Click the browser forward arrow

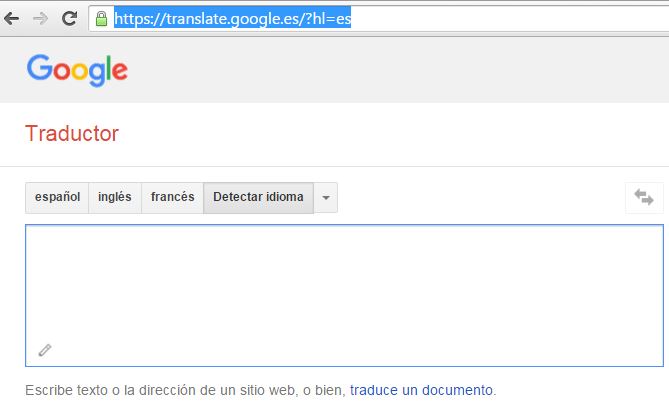(x=41, y=18)
